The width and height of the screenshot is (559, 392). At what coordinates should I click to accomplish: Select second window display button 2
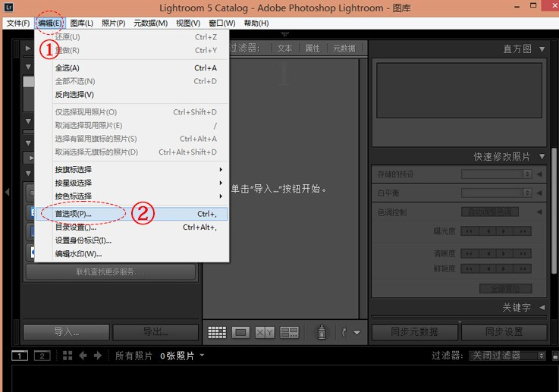pos(42,356)
